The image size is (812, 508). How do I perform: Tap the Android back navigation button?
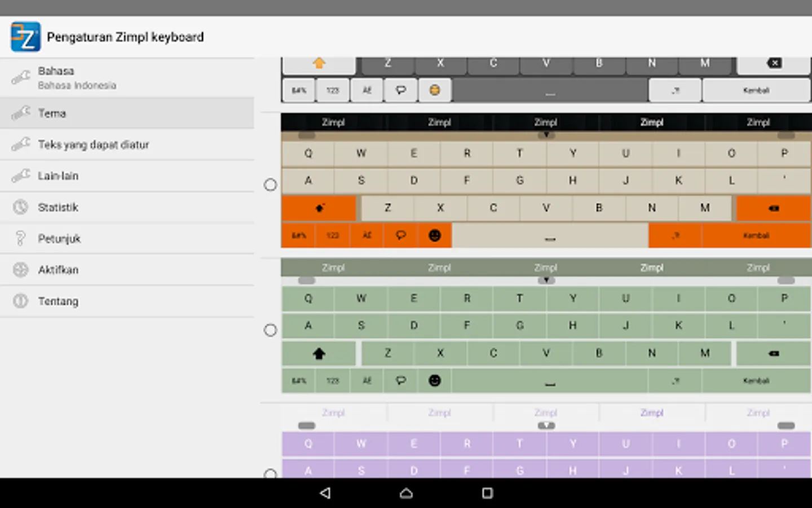(x=325, y=493)
